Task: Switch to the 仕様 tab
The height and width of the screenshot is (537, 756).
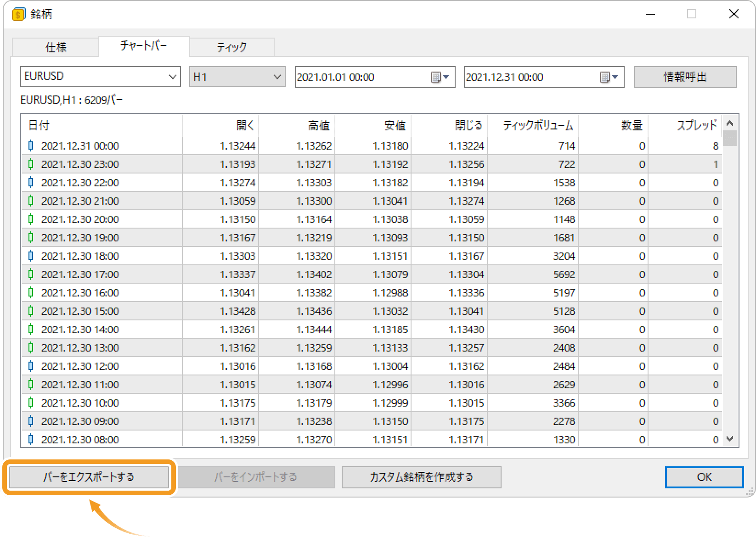Action: 56,47
